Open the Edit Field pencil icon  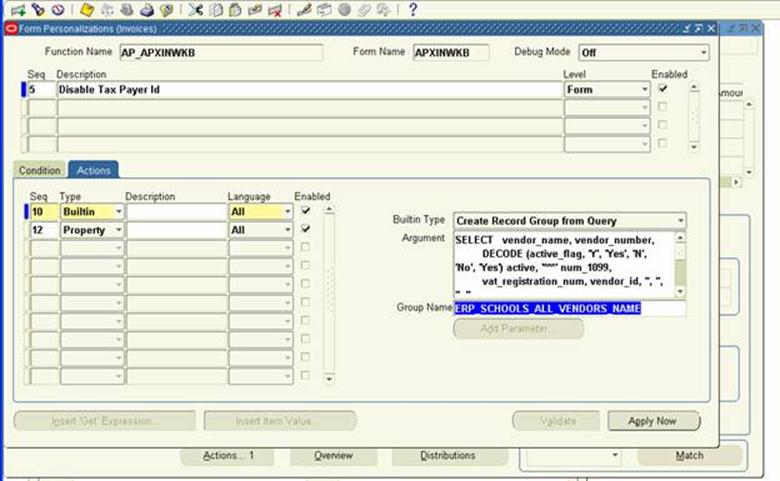coord(304,9)
